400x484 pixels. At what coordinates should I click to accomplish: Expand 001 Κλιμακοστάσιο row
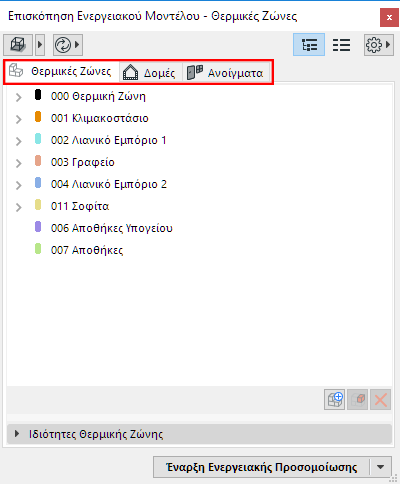coord(19,119)
